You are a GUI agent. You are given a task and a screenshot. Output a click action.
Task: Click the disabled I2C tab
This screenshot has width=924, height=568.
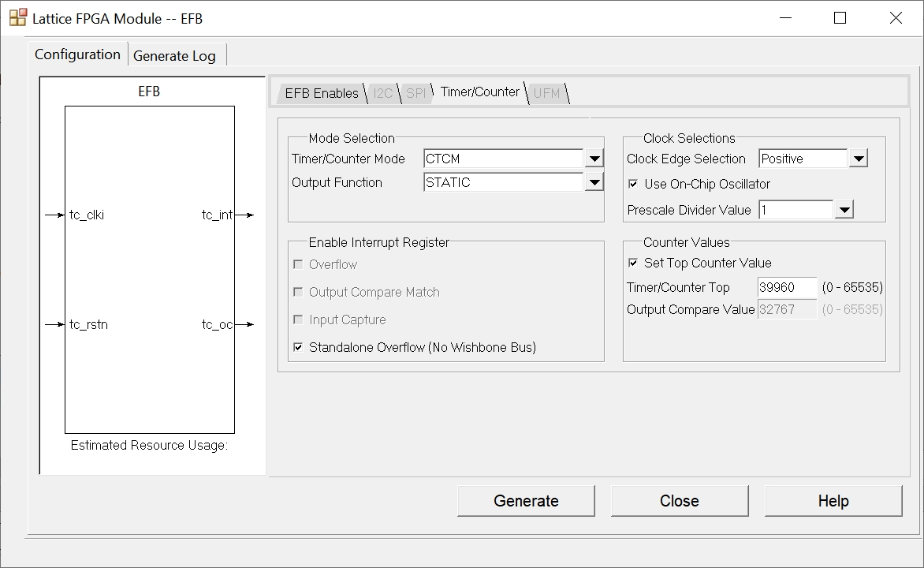(x=383, y=93)
